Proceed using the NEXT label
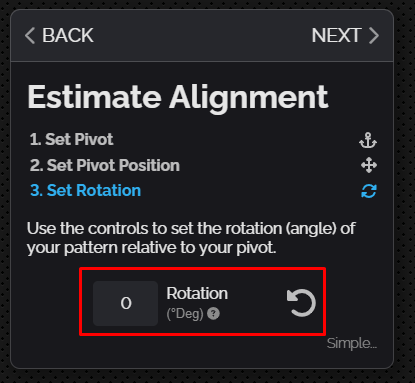Viewport: 415px width, 383px height. 336,35
